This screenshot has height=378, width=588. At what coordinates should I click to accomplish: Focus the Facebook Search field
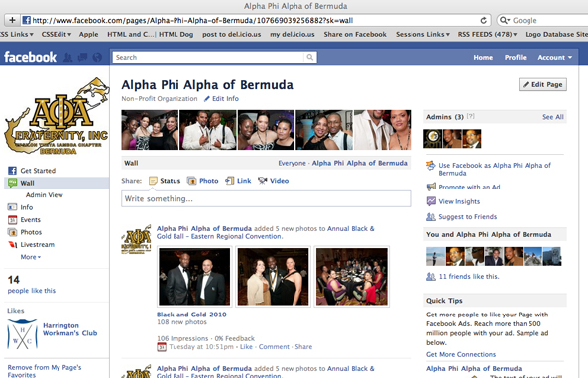[x=208, y=58]
